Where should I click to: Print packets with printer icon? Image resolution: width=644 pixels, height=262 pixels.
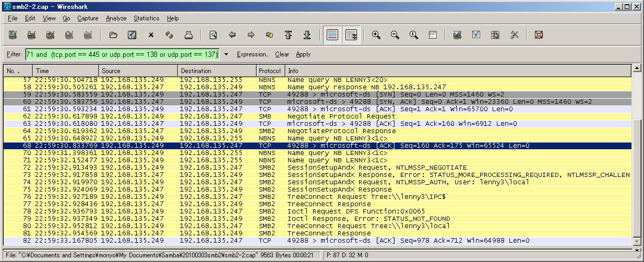click(x=188, y=35)
